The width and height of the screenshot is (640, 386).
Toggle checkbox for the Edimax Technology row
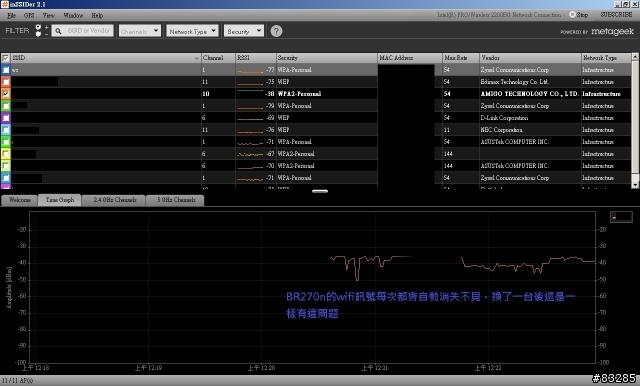point(6,82)
